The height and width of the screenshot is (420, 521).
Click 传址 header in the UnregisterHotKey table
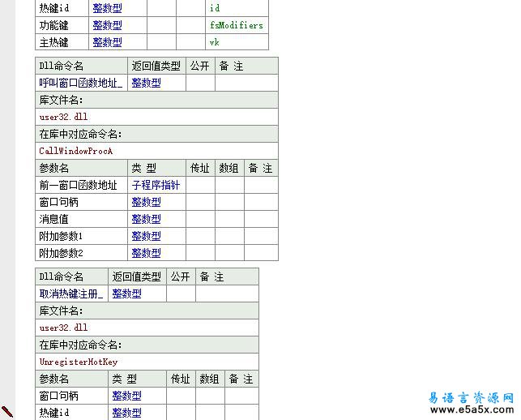pyautogui.click(x=181, y=379)
